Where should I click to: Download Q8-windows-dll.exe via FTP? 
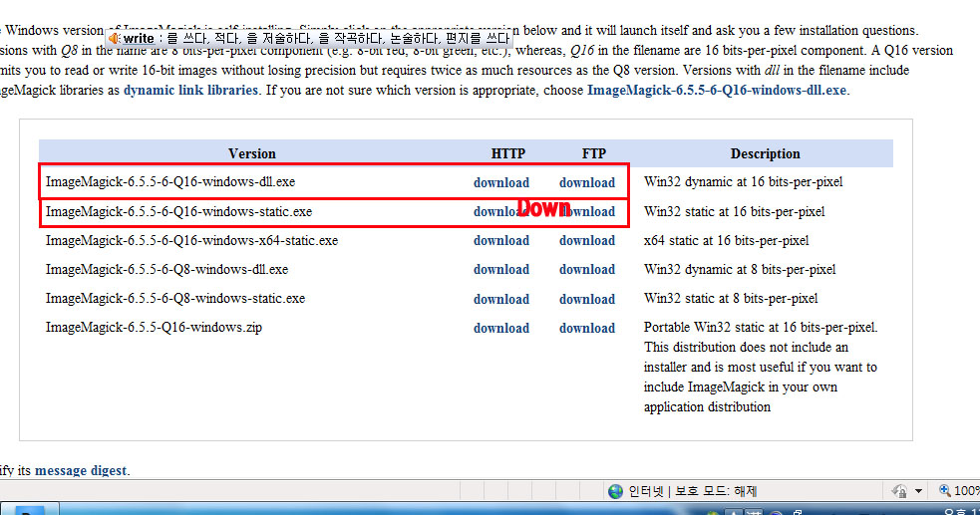(586, 269)
